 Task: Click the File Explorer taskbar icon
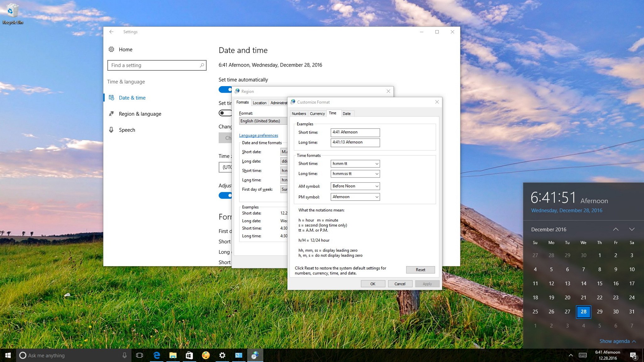pos(173,355)
